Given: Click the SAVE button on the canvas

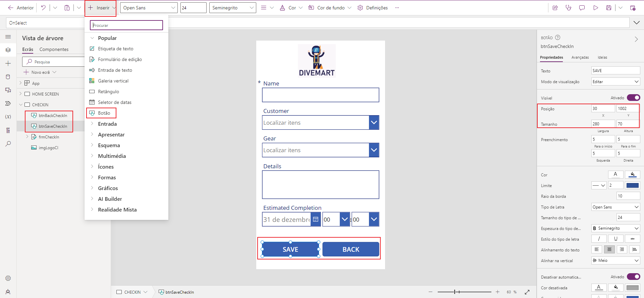Looking at the screenshot, I should [290, 249].
